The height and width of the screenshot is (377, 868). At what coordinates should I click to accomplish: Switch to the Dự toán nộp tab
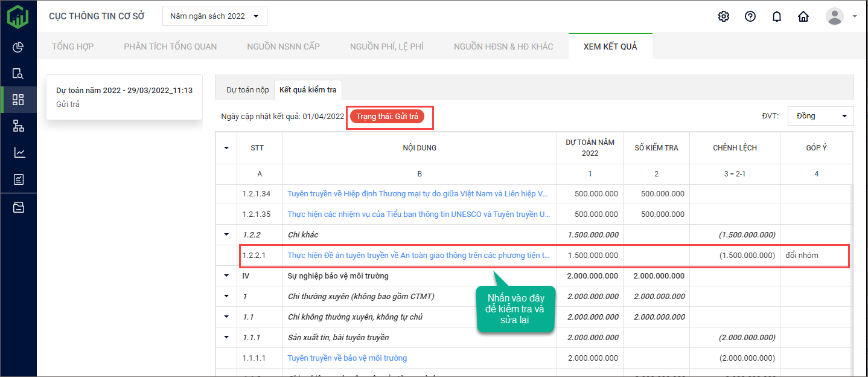pyautogui.click(x=247, y=89)
